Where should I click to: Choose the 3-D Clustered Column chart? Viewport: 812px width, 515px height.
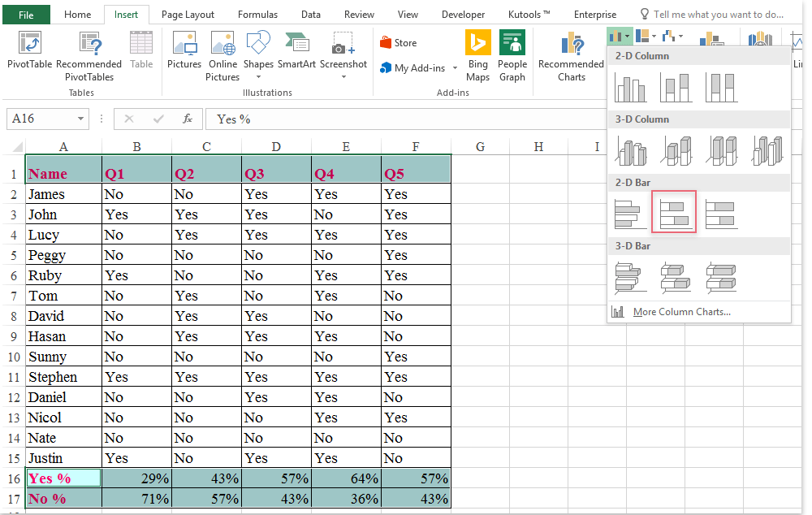(631, 149)
